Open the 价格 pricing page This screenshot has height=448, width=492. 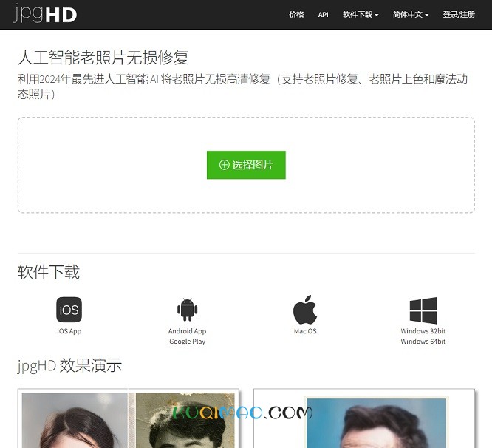point(296,15)
